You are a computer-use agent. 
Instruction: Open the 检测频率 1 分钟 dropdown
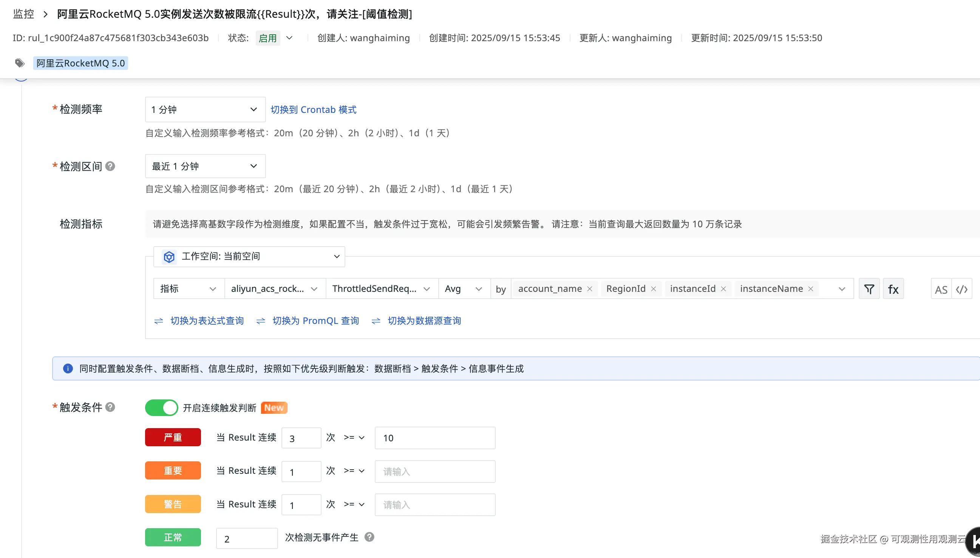(205, 109)
